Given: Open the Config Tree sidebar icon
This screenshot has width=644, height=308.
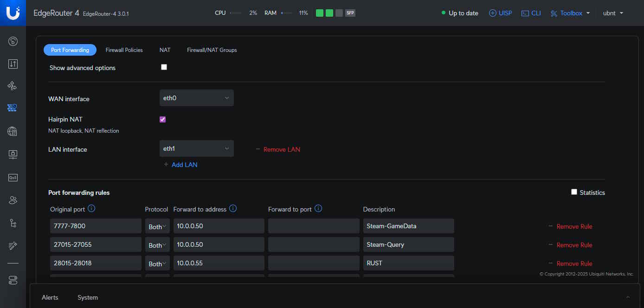Looking at the screenshot, I should pos(13,223).
